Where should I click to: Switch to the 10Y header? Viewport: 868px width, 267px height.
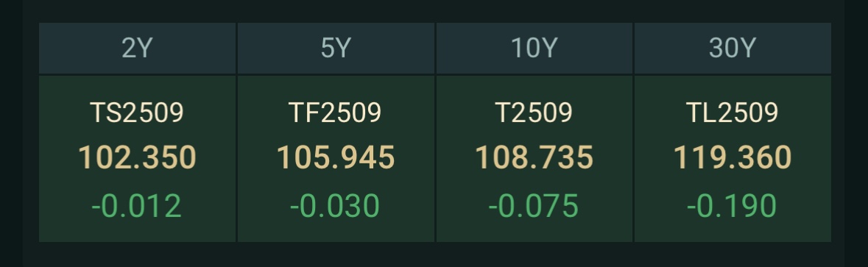click(534, 48)
